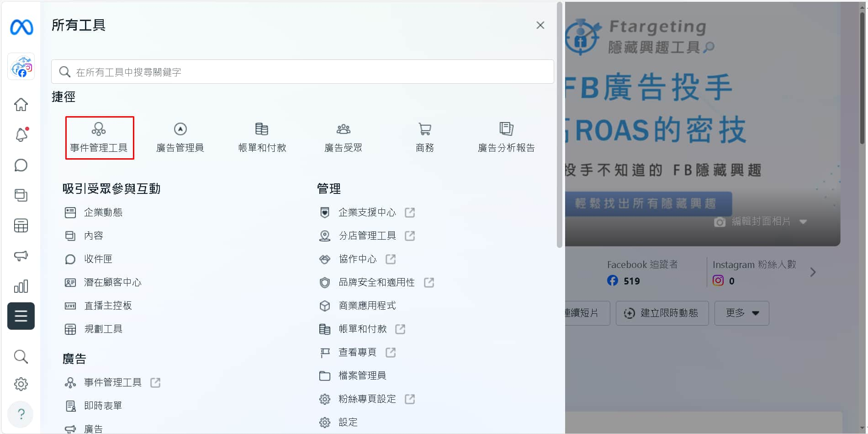Select 內容 in the tools list
This screenshot has width=868, height=434.
click(x=84, y=236)
